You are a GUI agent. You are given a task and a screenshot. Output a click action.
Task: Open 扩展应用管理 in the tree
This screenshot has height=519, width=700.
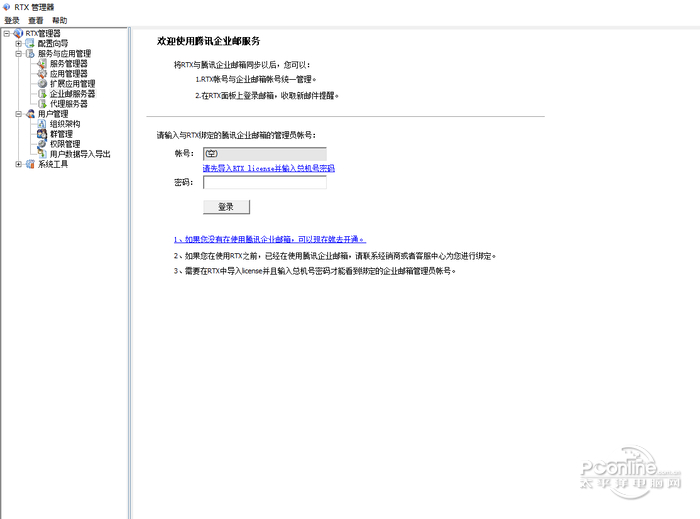coord(72,84)
